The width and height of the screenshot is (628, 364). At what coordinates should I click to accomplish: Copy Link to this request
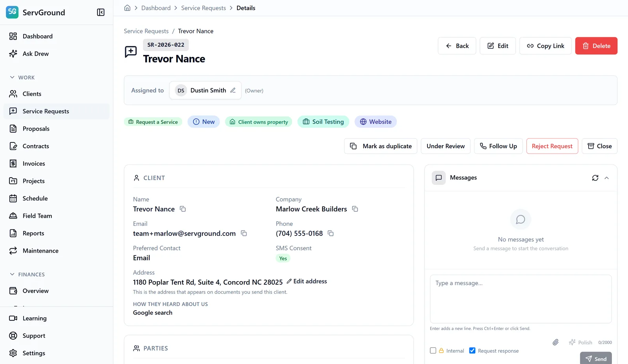coord(546,46)
